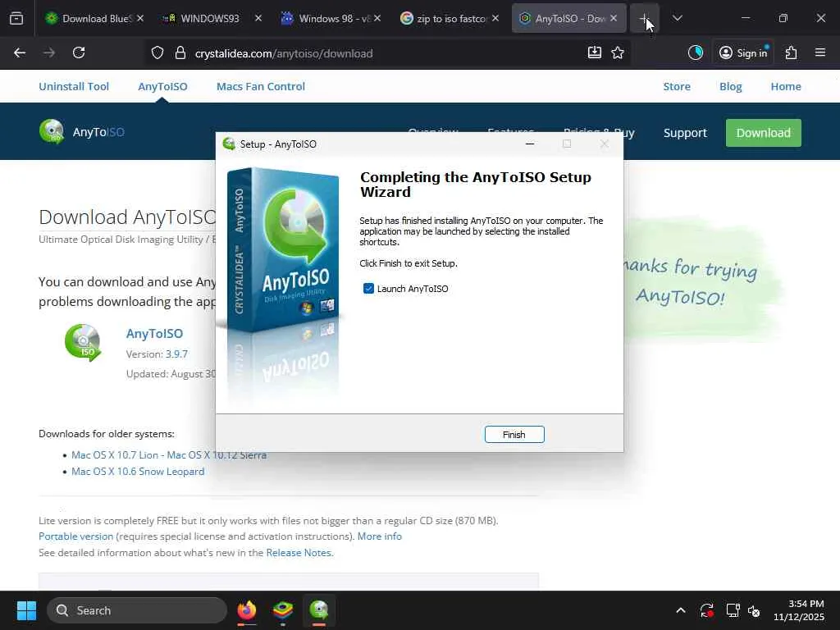Go back using the browser back arrow

tap(20, 53)
